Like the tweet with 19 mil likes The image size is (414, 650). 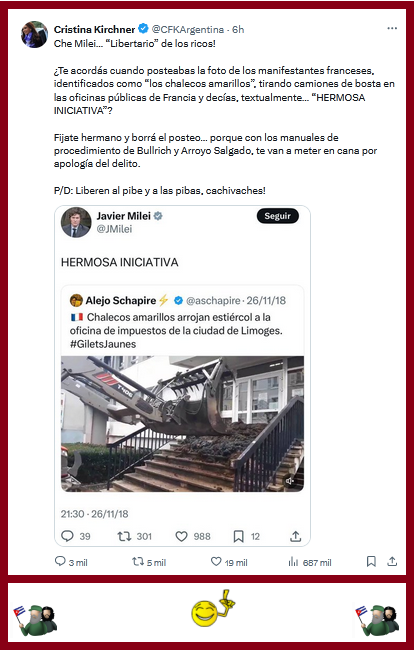pos(216,561)
